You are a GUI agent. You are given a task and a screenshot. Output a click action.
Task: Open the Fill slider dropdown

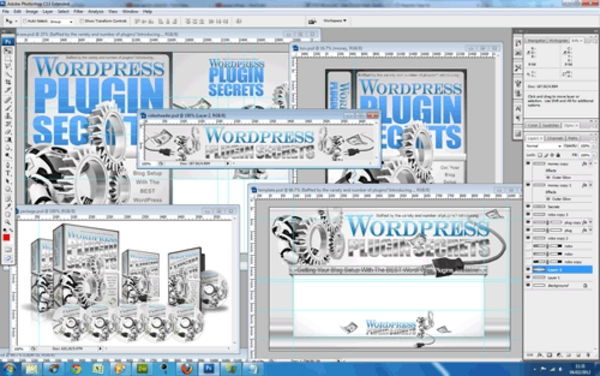594,155
